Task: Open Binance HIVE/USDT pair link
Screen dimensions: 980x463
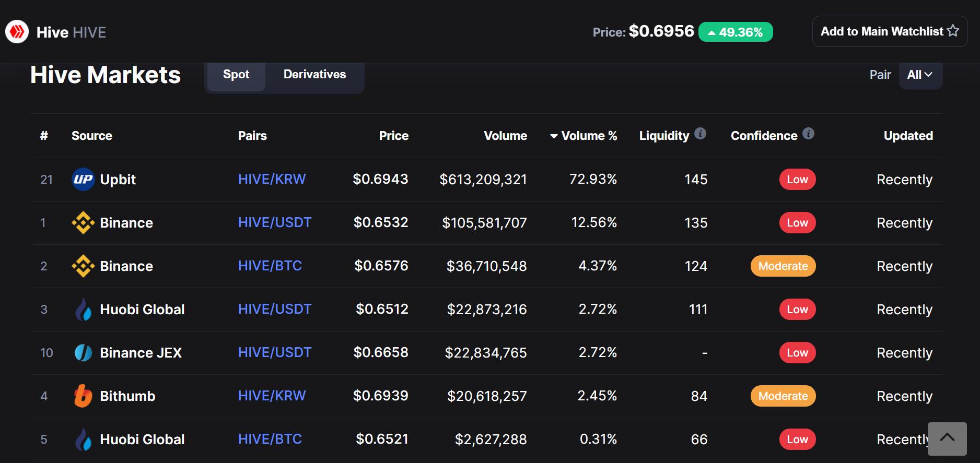Action: click(x=275, y=222)
